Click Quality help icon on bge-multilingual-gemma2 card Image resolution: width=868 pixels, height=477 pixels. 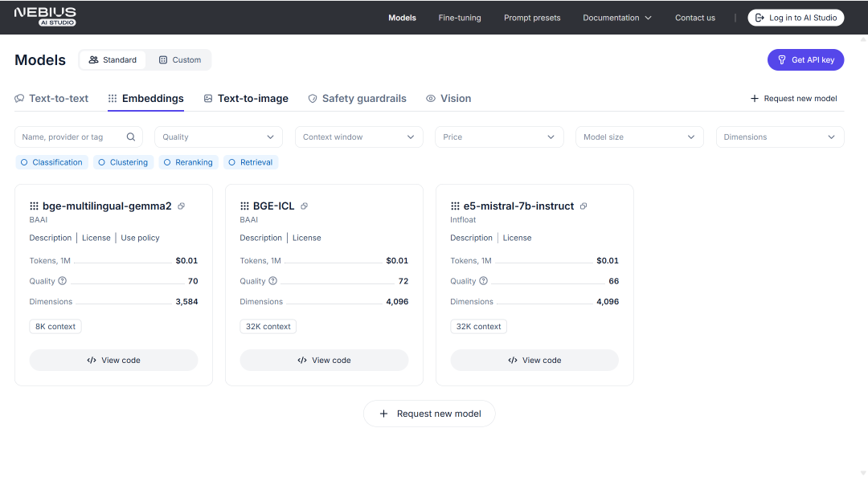pyautogui.click(x=63, y=280)
